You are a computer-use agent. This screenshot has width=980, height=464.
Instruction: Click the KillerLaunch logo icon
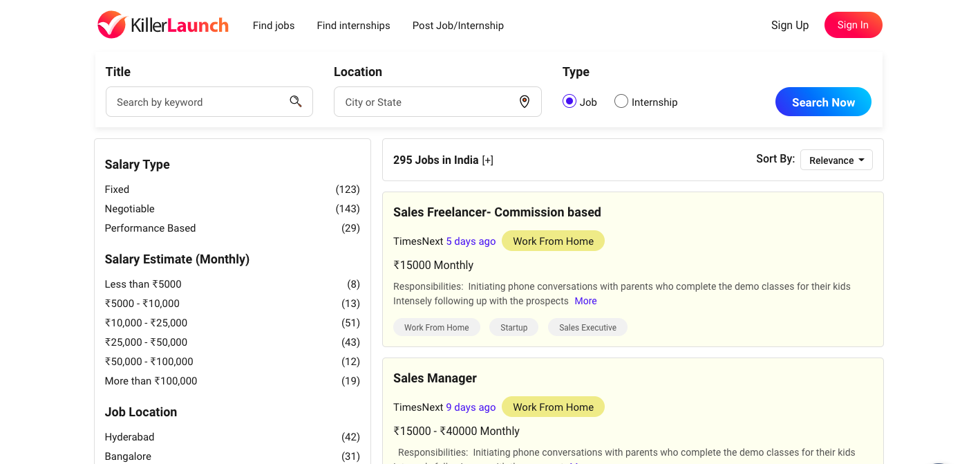tap(111, 25)
